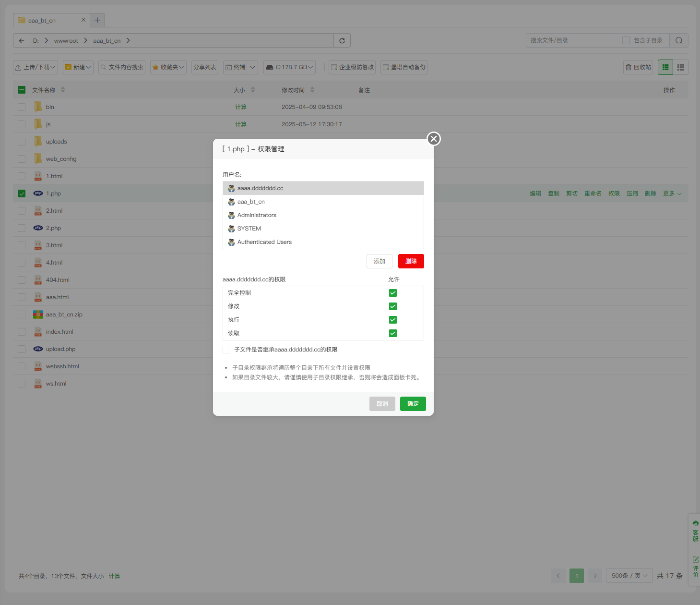Click the green 确定 button
The width and height of the screenshot is (700, 605).
click(x=413, y=404)
